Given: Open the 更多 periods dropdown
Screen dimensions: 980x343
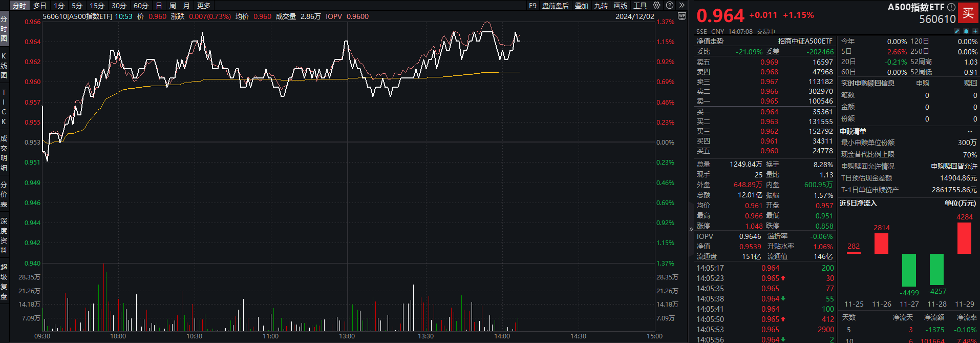Looking at the screenshot, I should (x=204, y=6).
